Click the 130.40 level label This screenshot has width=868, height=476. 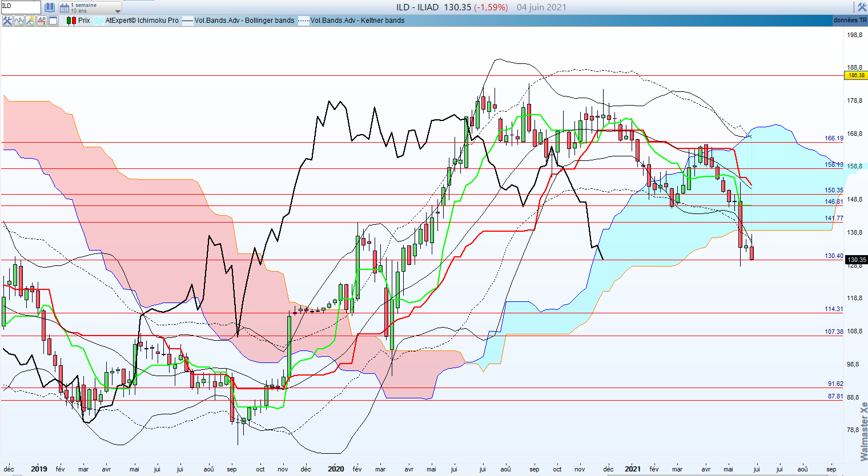pos(834,256)
